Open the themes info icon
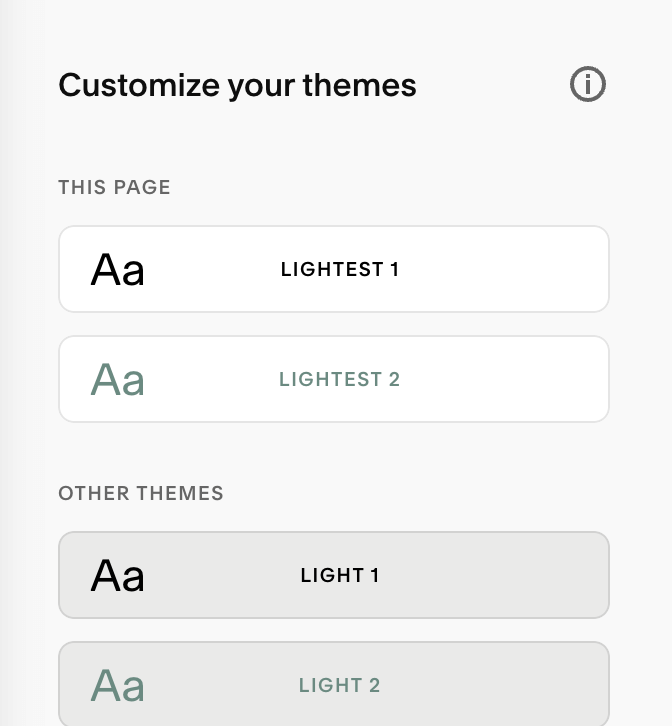 (x=587, y=84)
